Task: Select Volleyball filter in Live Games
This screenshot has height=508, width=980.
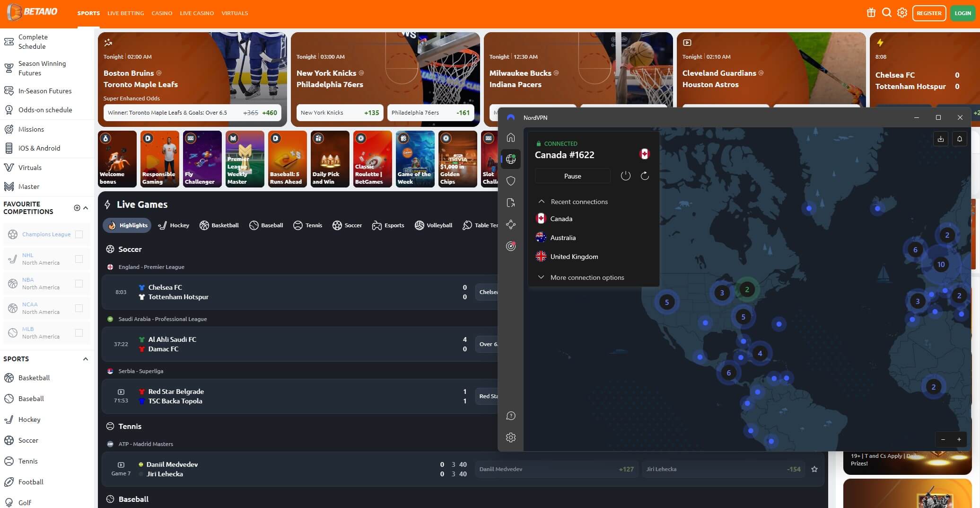Action: coord(433,225)
